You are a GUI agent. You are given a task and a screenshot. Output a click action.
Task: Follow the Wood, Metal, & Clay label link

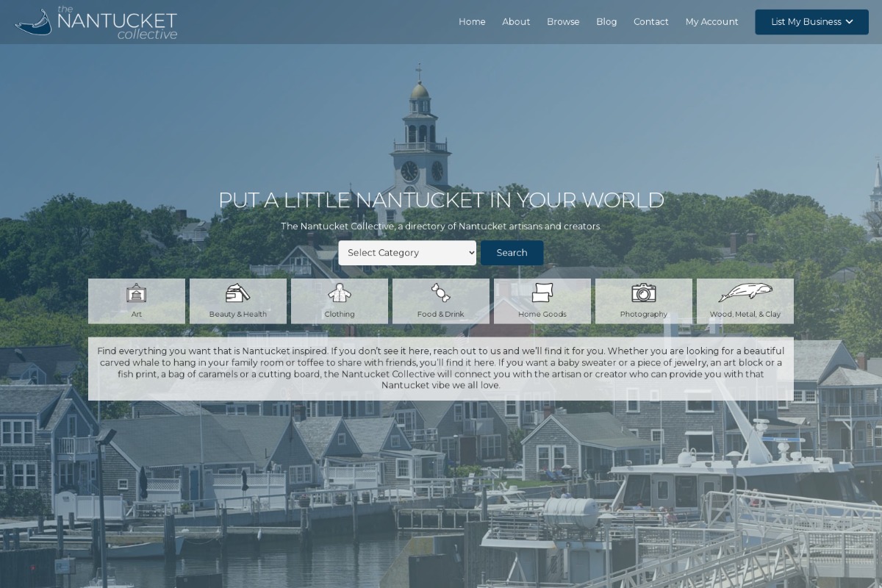pyautogui.click(x=745, y=314)
